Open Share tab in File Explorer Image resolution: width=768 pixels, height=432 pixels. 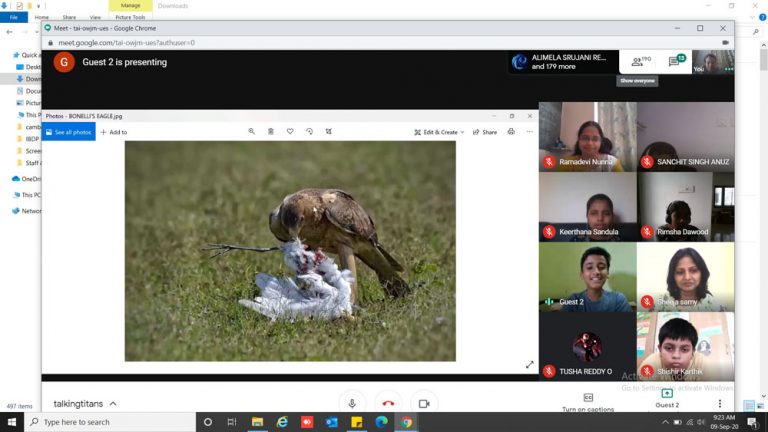[69, 17]
